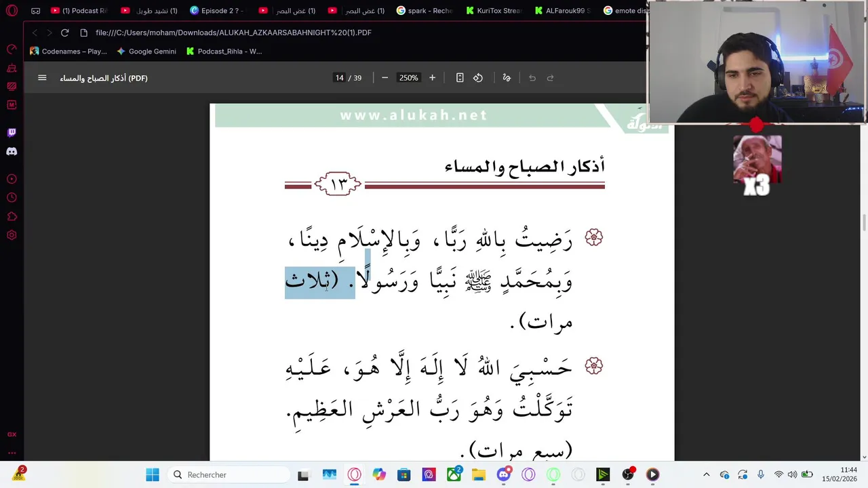Viewport: 868px width, 488px height.
Task: Open sidebar three-dots setup menu
Action: tap(12, 453)
